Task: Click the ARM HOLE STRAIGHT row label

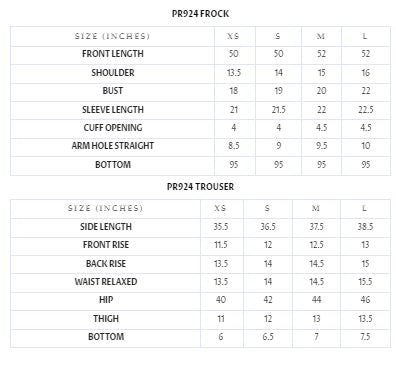Action: point(113,146)
